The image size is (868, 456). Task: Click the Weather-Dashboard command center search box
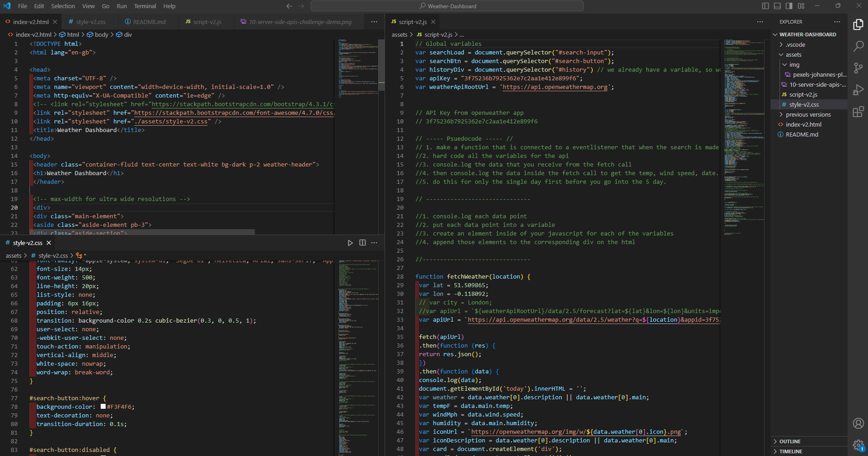447,6
